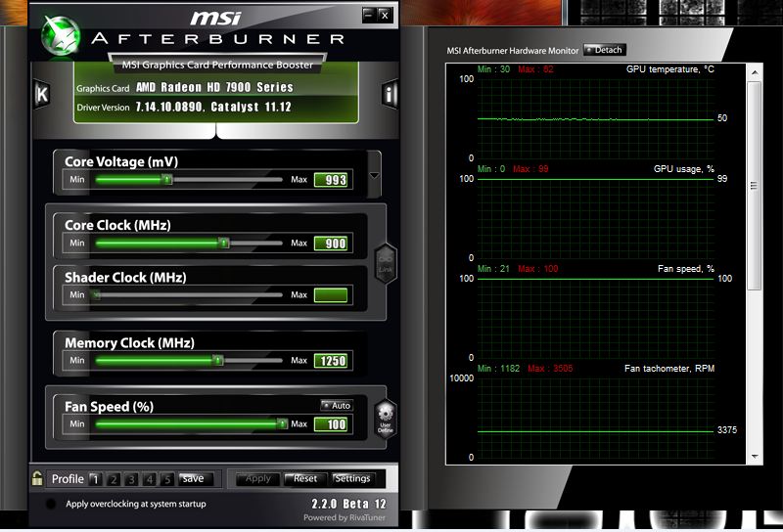Viewport: 783px width, 532px height.
Task: Click the Powered by RivaTuner text
Action: (345, 518)
